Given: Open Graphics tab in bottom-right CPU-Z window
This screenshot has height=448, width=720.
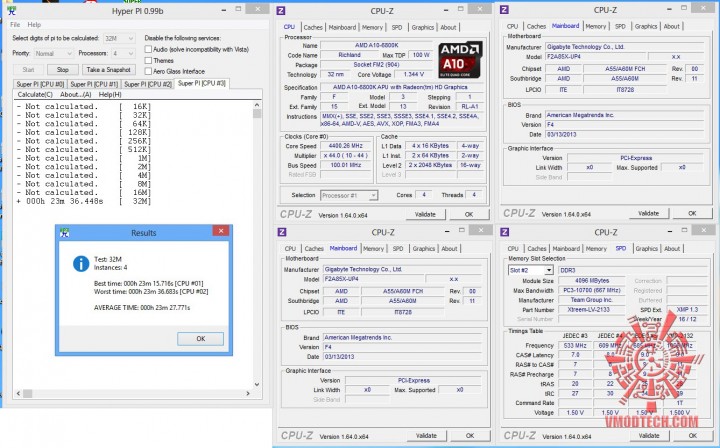Looking at the screenshot, I should (x=647, y=249).
